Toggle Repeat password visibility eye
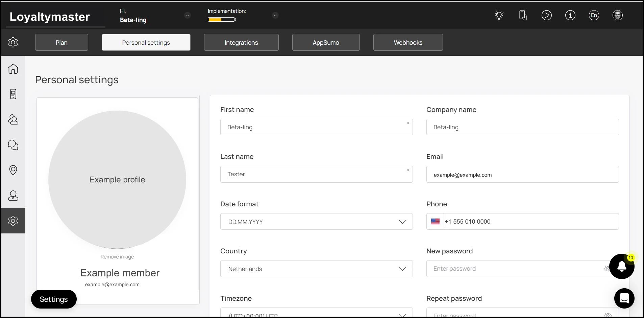644x318 pixels. pyautogui.click(x=608, y=315)
